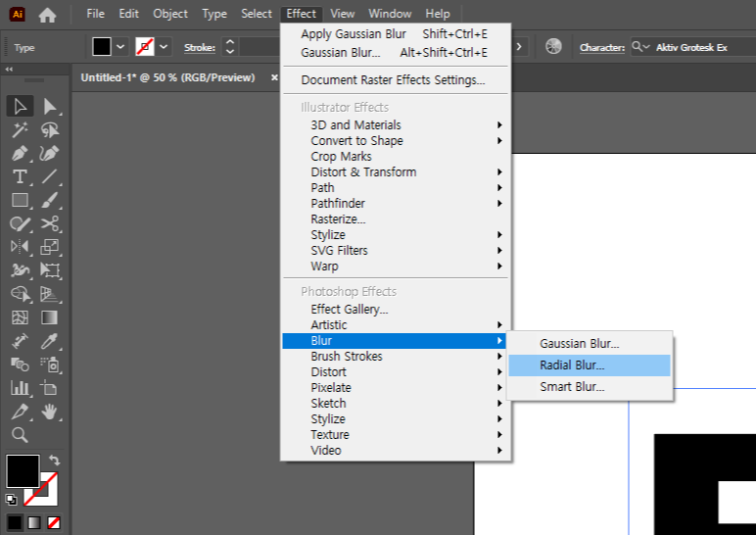Open the Effect Gallery
The image size is (756, 535).
396,310
